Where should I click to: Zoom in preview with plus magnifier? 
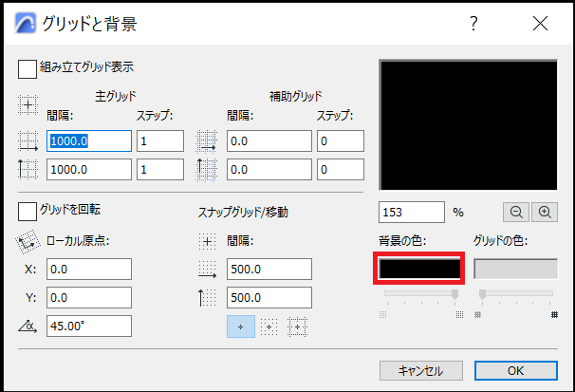(x=545, y=212)
